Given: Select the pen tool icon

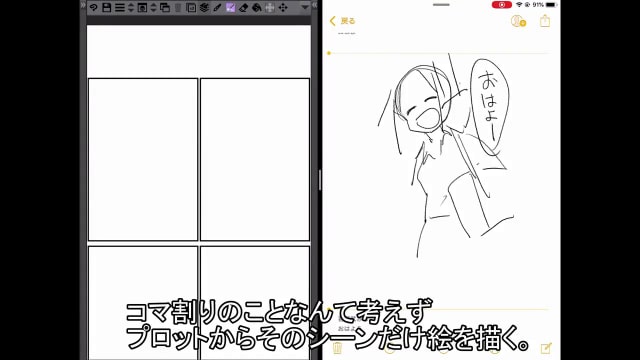Looking at the screenshot, I should pos(217,7).
